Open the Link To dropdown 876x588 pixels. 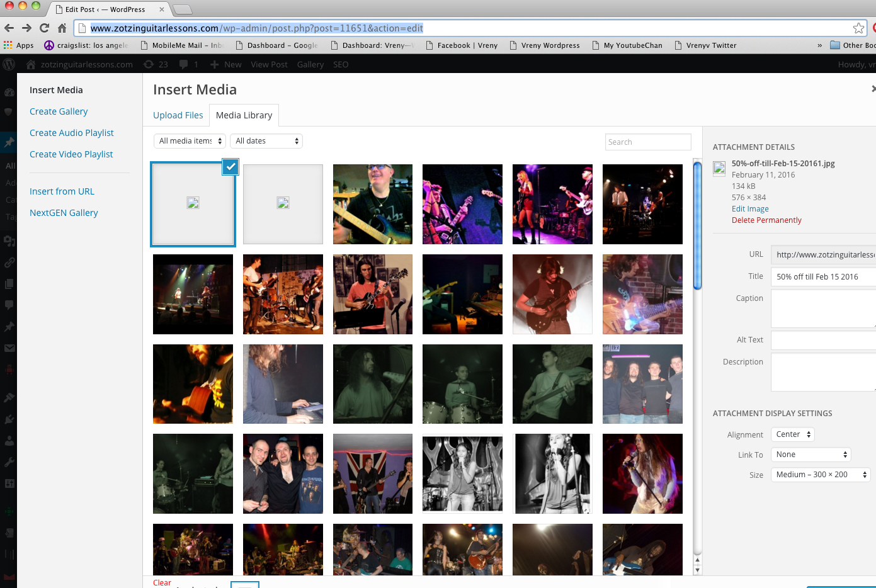point(811,455)
